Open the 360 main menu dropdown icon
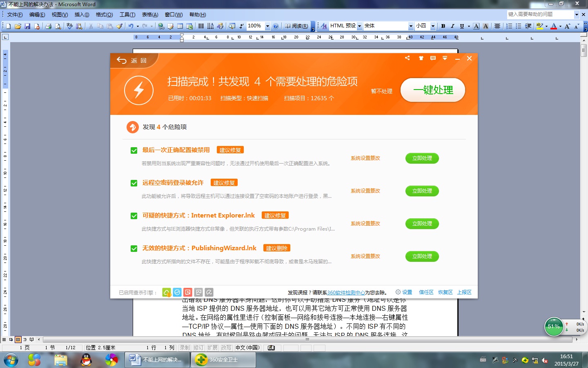This screenshot has width=588, height=368. (x=445, y=58)
